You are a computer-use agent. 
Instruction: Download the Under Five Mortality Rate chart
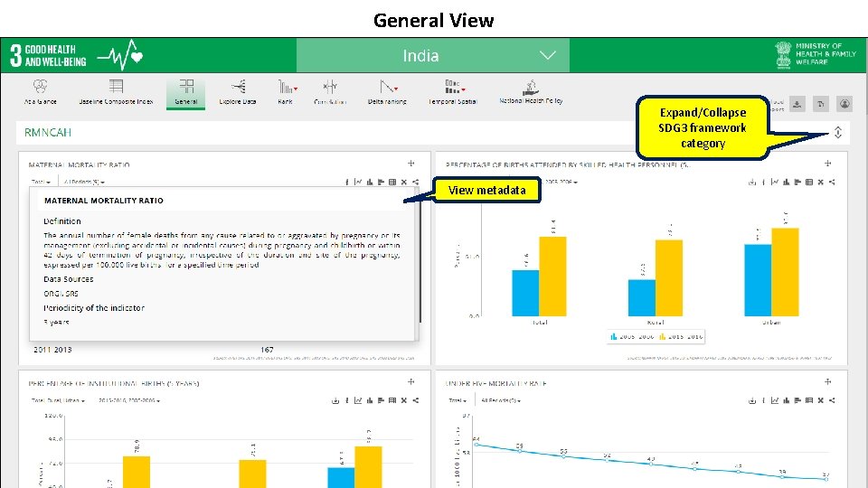pyautogui.click(x=751, y=400)
